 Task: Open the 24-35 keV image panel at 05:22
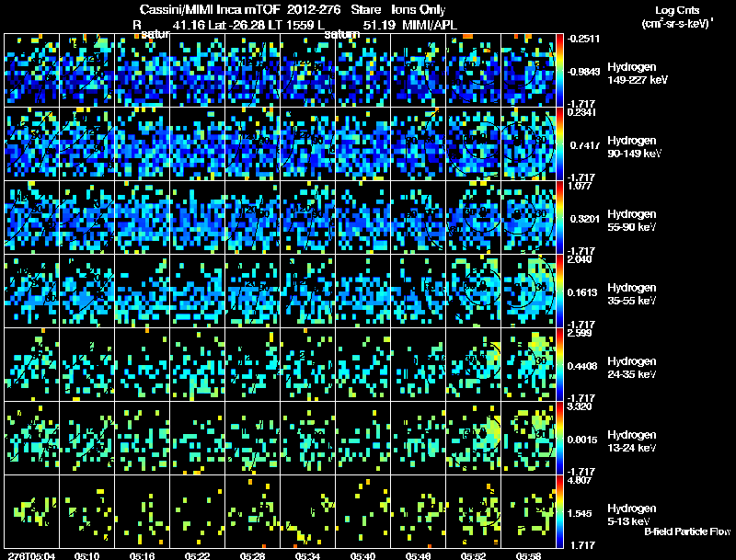click(x=197, y=364)
